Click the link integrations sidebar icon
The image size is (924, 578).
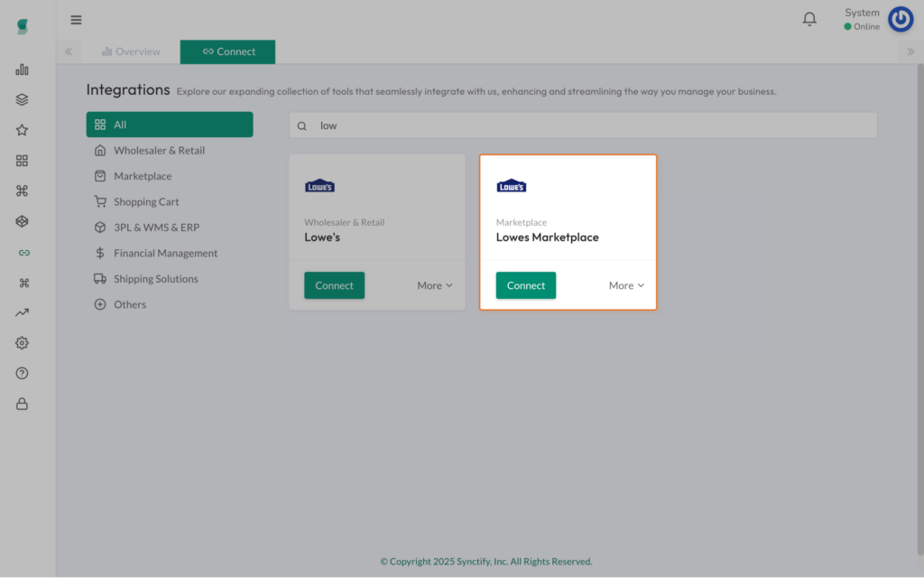(x=24, y=253)
